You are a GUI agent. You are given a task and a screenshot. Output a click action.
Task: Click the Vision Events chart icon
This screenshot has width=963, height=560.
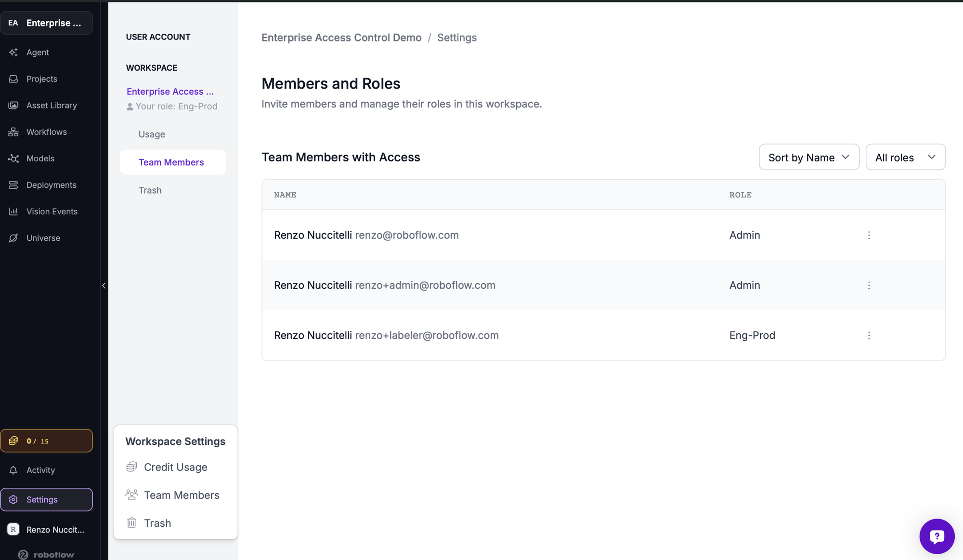click(13, 211)
